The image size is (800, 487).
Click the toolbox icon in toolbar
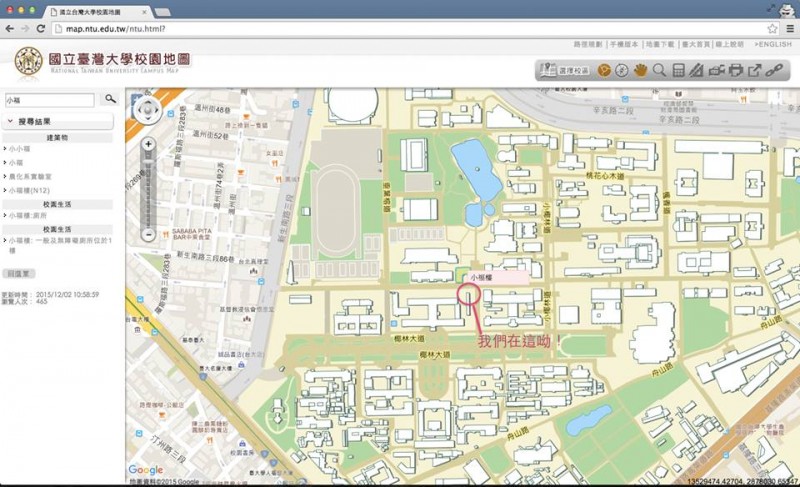click(716, 70)
